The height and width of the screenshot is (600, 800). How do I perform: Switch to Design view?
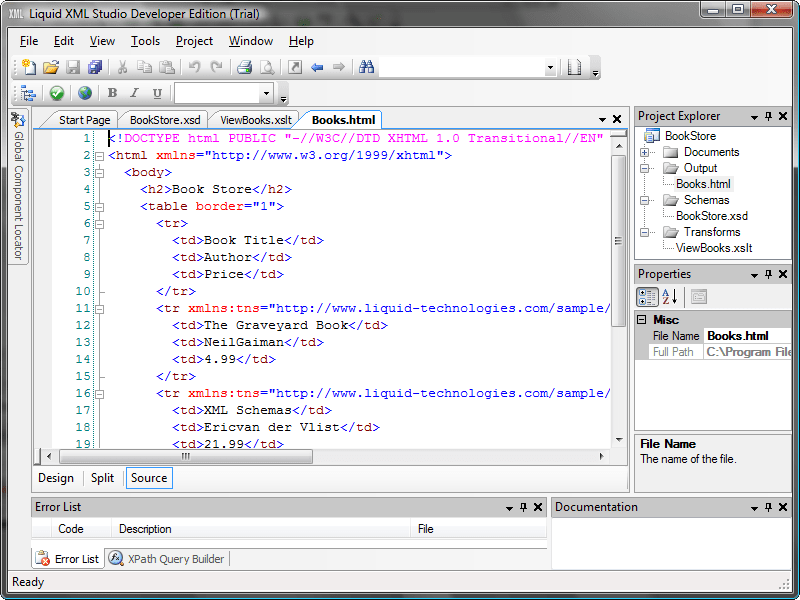[x=56, y=478]
